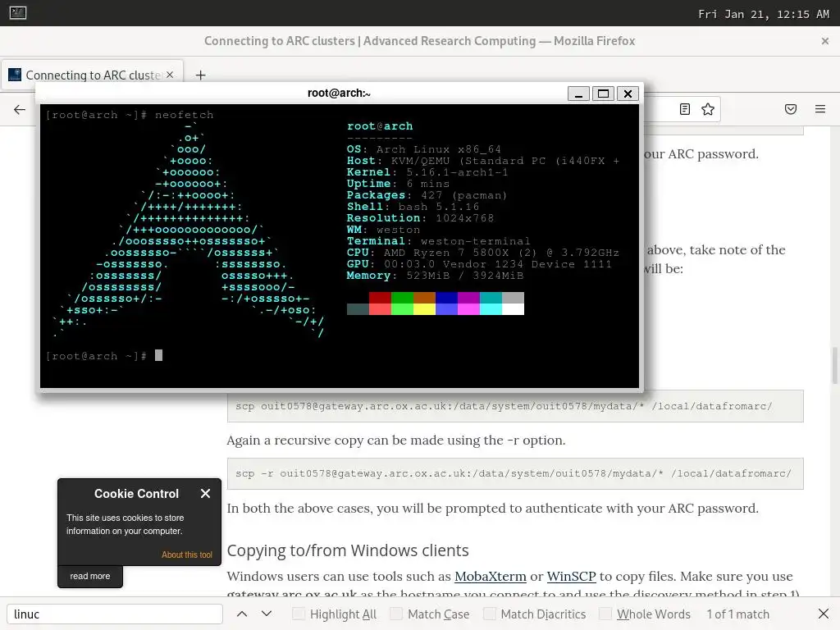Click the scp -r command code block
The width and height of the screenshot is (840, 630).
[x=515, y=473]
